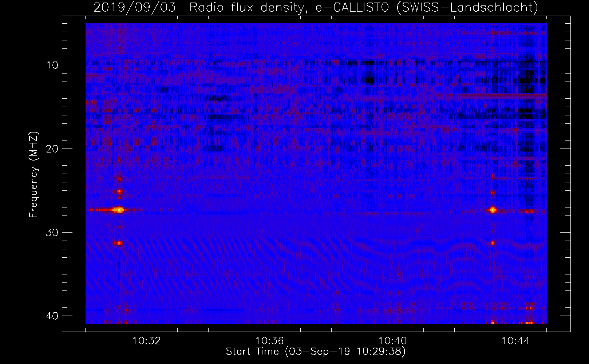Click the frequency tick label 40
Viewport: 589px width, 364px height.
[x=52, y=316]
